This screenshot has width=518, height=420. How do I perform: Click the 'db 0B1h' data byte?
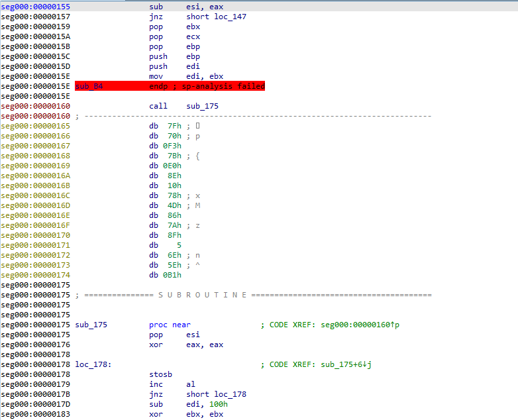165,275
